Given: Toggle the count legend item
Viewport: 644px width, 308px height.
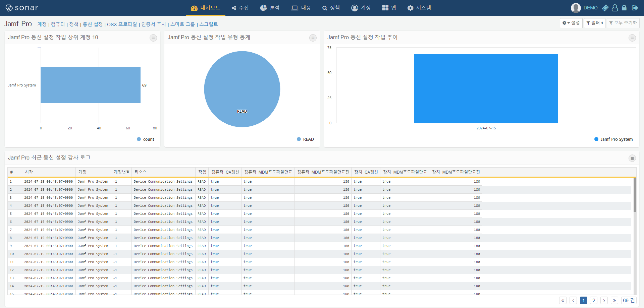Looking at the screenshot, I should click(146, 139).
